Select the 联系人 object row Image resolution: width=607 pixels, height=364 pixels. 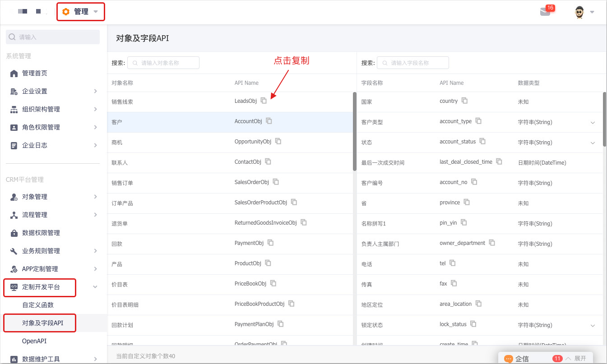[x=230, y=163]
